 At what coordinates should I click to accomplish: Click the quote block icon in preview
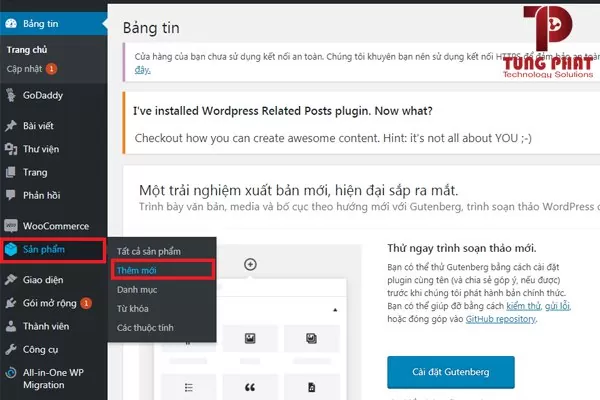pyautogui.click(x=250, y=387)
